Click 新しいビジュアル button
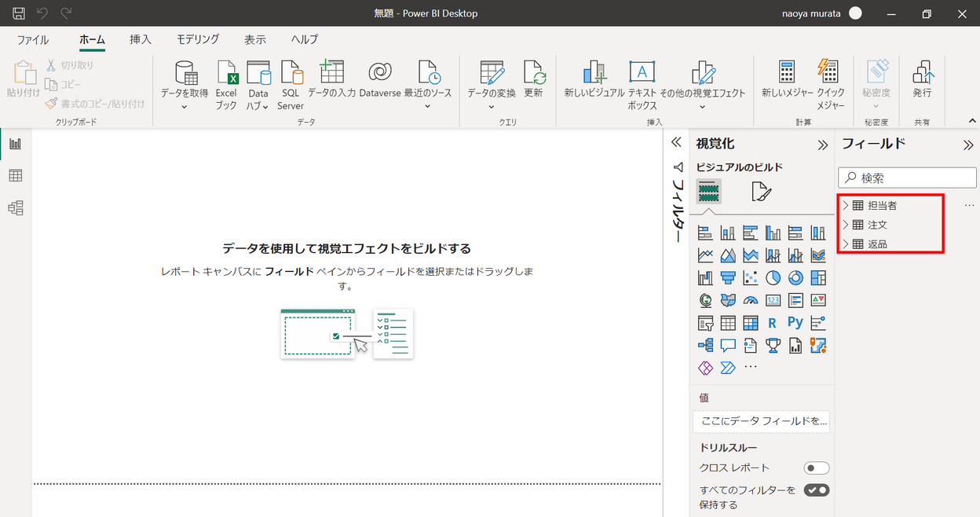The image size is (980, 517). [x=594, y=79]
